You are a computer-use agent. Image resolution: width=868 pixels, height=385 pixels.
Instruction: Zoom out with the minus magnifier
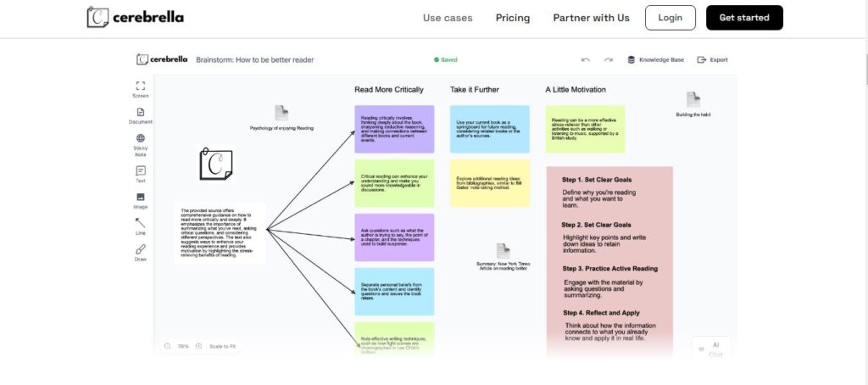168,346
